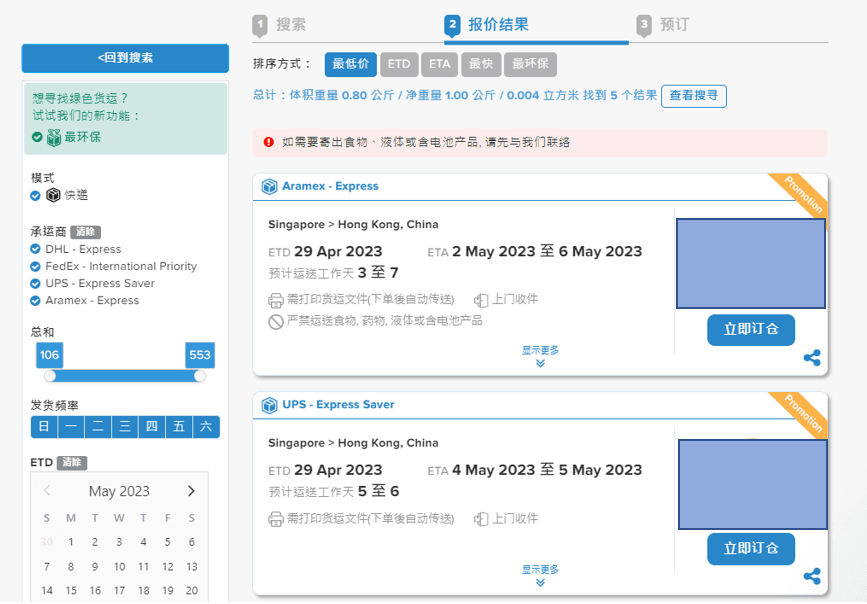Click the prohibited items icon in Aramex card
Image resolution: width=867 pixels, height=604 pixels.
point(275,321)
